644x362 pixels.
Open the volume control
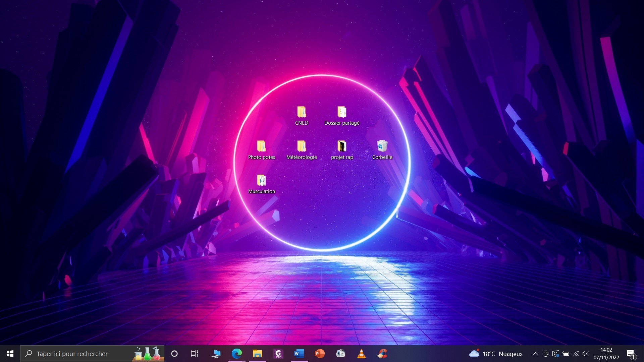pyautogui.click(x=586, y=354)
